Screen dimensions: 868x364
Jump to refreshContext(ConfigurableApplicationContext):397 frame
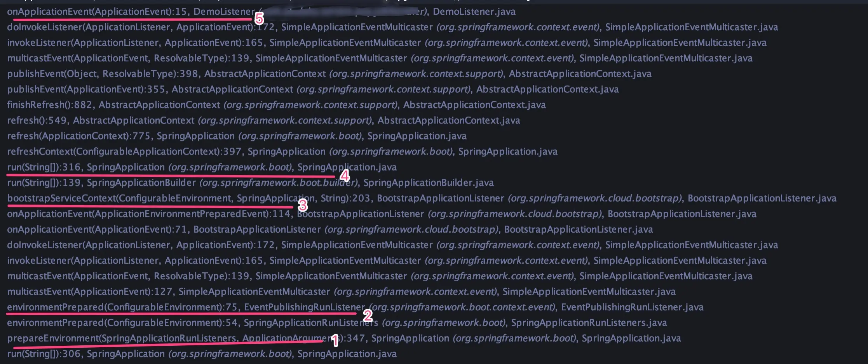pos(282,152)
